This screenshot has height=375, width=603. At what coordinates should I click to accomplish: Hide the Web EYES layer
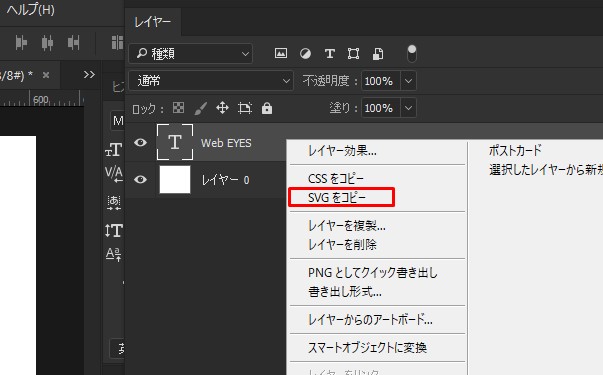tap(140, 143)
